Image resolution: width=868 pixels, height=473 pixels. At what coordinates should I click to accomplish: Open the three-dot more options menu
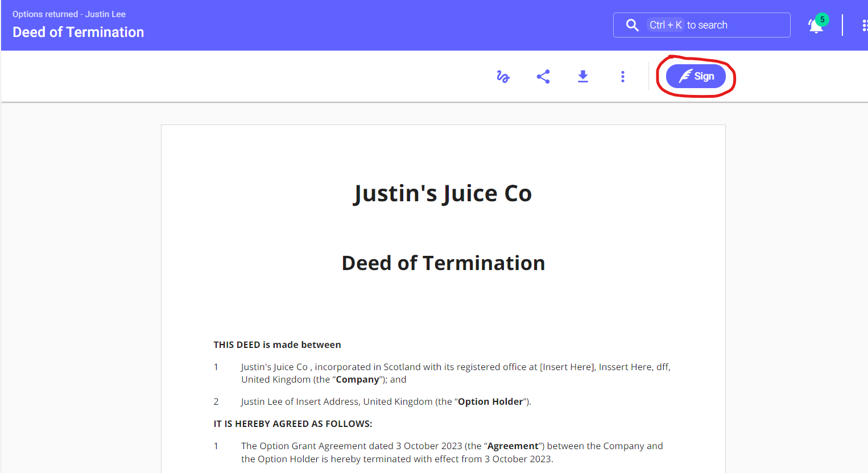coord(623,77)
